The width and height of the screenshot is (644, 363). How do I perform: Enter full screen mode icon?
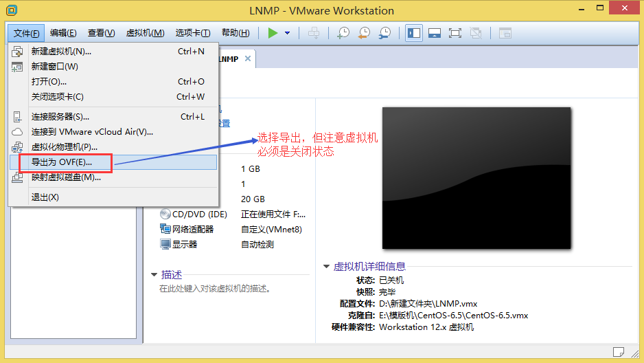[x=455, y=33]
